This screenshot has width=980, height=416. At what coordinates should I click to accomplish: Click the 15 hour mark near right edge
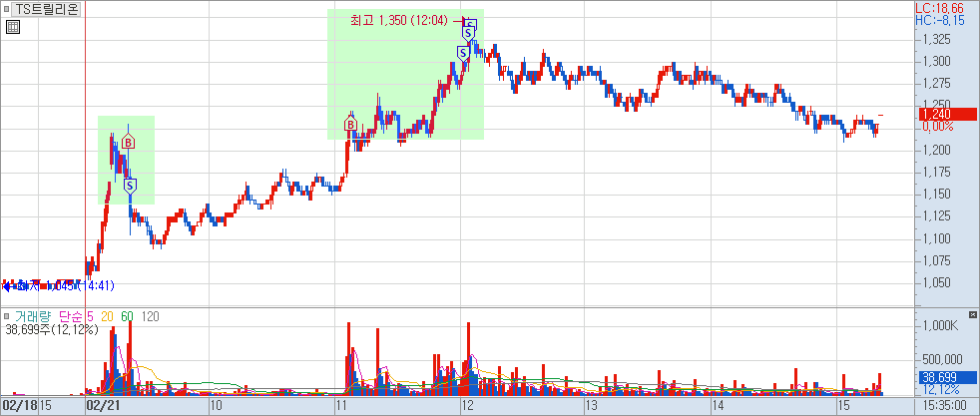(843, 405)
